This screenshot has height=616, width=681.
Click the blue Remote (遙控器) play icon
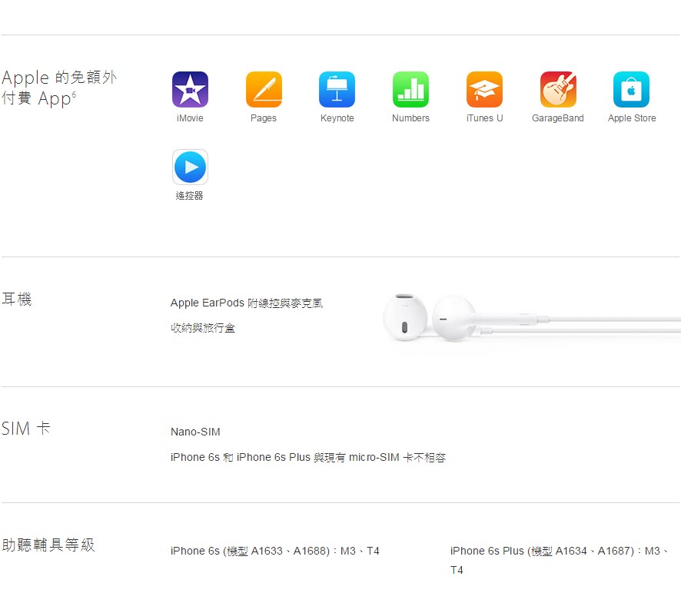click(x=190, y=167)
